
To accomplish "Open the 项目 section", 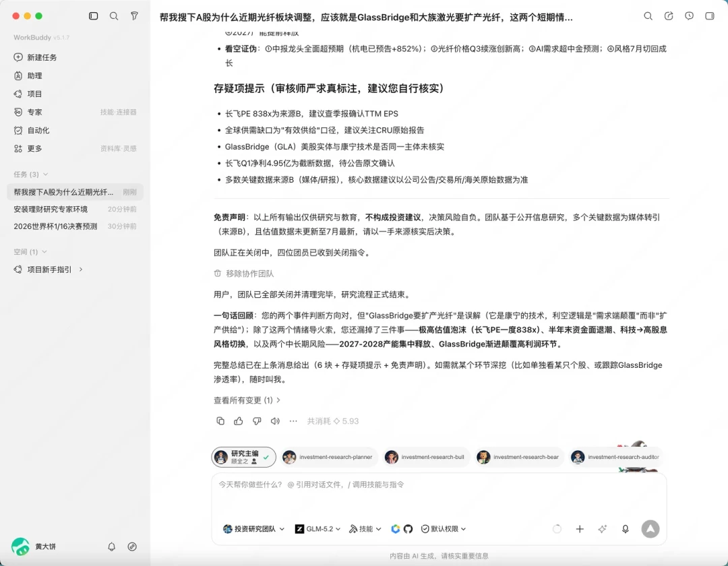I will click(x=28, y=94).
